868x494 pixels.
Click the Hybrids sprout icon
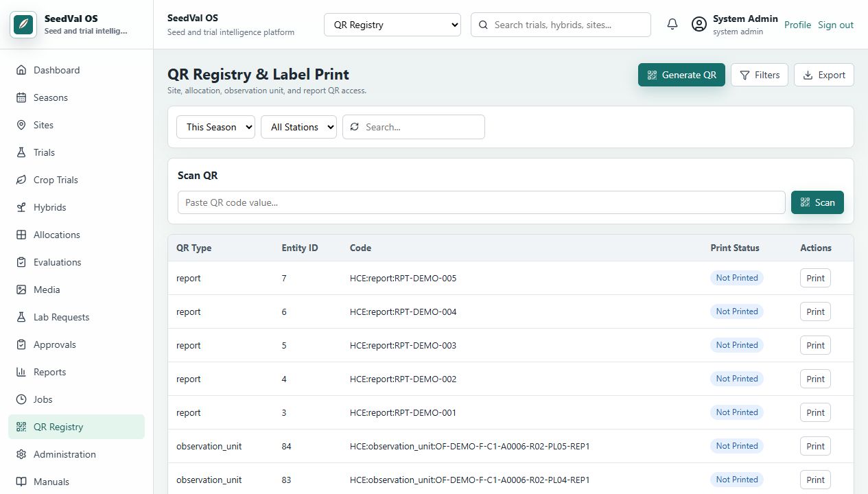pos(21,207)
